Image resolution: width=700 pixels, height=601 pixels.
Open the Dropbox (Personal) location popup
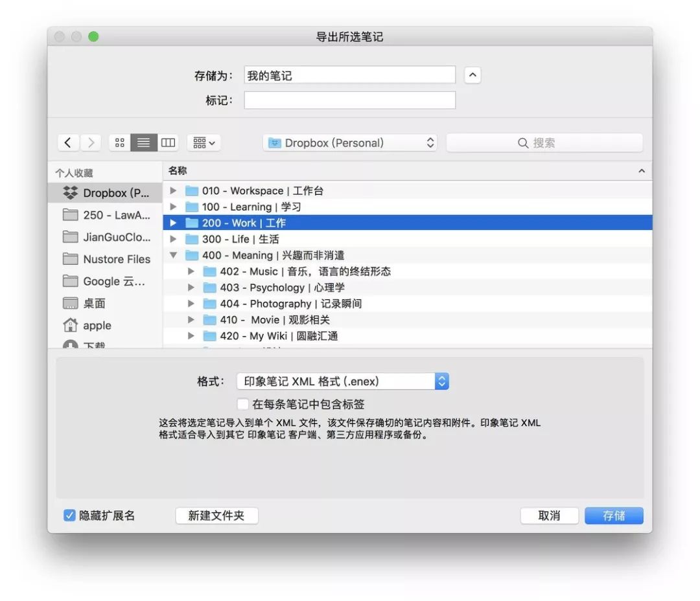point(350,142)
